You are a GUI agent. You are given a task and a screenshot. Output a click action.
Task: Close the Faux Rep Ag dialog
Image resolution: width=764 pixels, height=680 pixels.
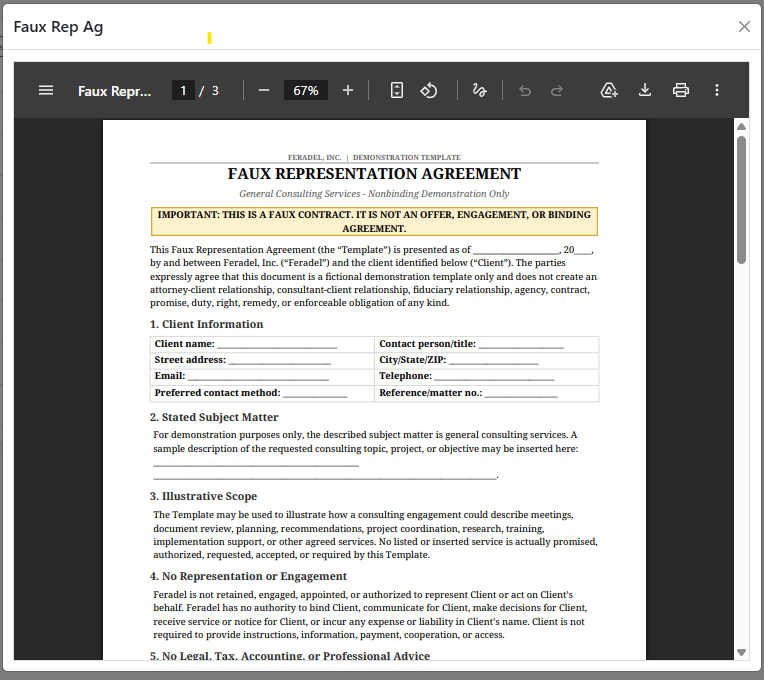point(744,26)
